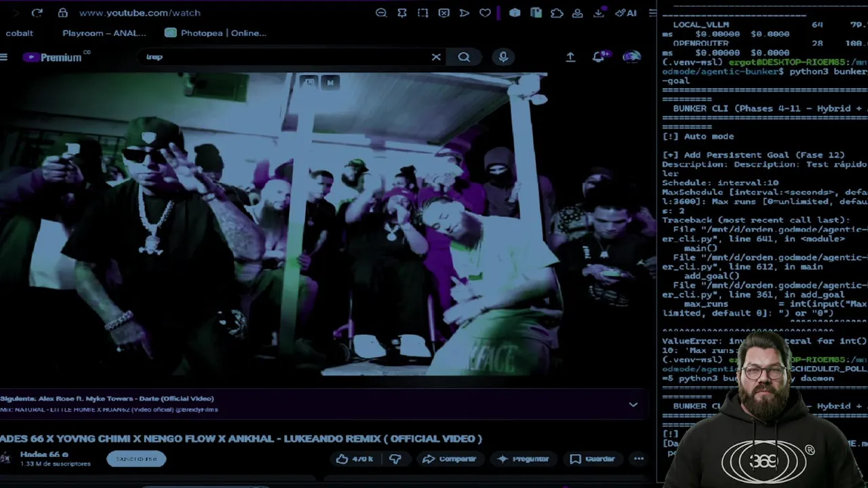Start voice search with microphone

coord(503,57)
